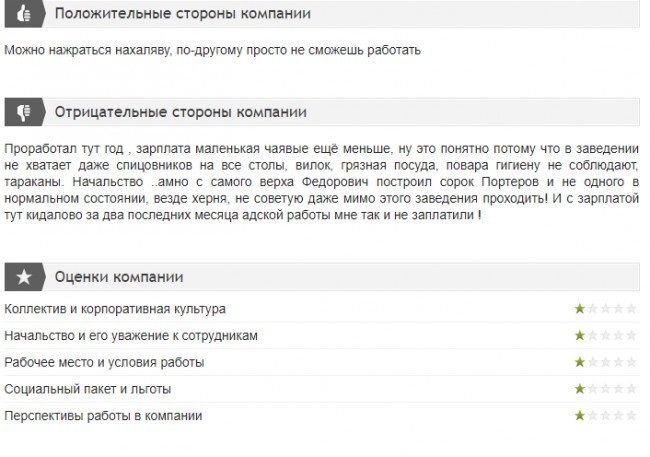Set Коллектив и корпоративная культура rating to five stars

tap(630, 309)
